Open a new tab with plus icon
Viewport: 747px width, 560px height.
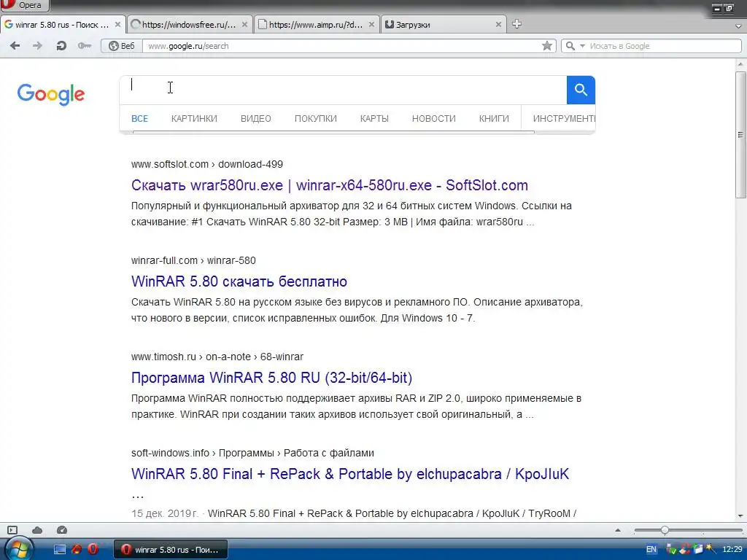pos(516,24)
